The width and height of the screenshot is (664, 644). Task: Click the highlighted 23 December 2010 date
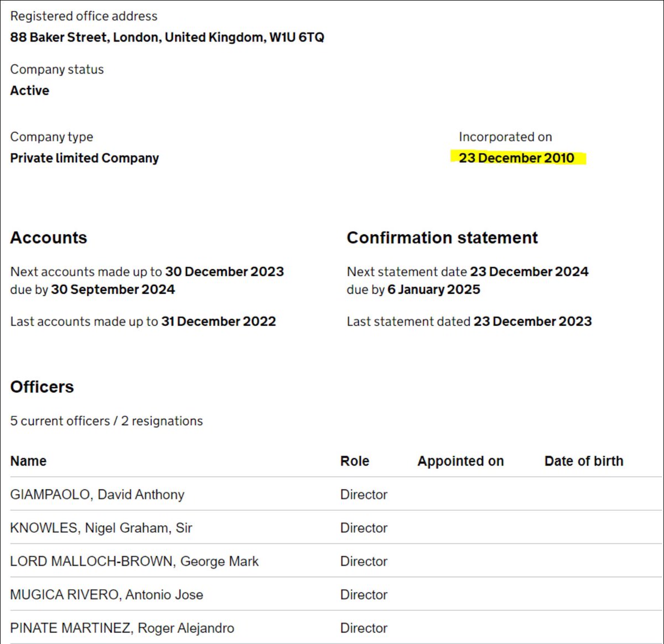516,158
